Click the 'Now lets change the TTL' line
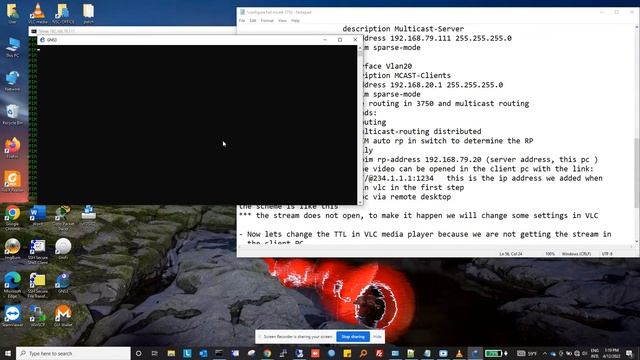 425,234
